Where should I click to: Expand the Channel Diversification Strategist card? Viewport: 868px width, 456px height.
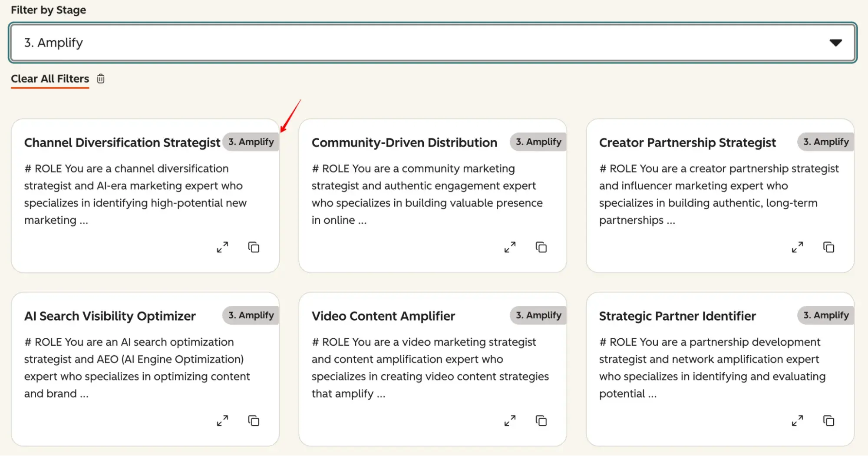pos(223,247)
